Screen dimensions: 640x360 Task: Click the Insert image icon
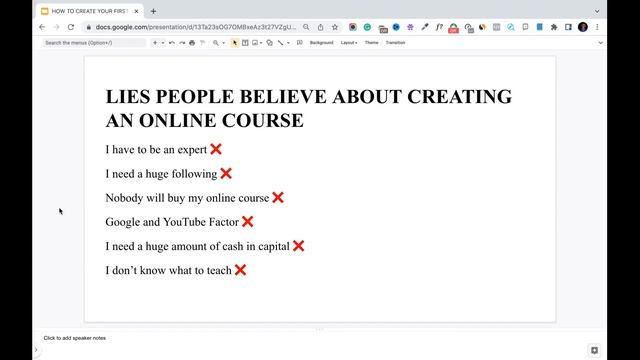255,42
